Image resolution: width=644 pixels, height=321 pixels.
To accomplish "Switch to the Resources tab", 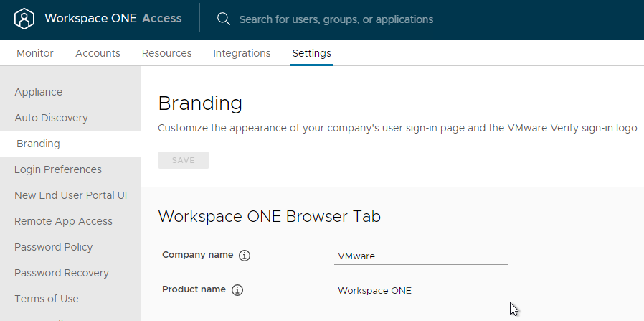I will pos(167,53).
